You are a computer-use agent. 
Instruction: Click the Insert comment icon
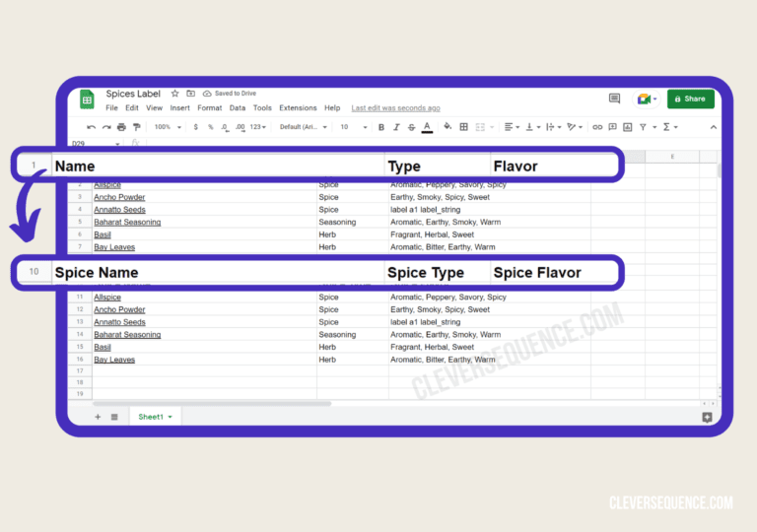click(x=612, y=127)
